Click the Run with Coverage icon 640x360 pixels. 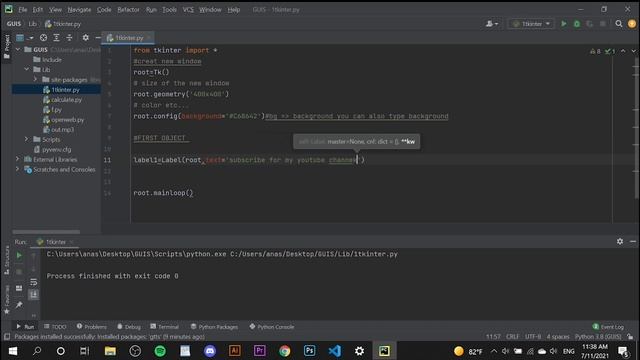589,24
